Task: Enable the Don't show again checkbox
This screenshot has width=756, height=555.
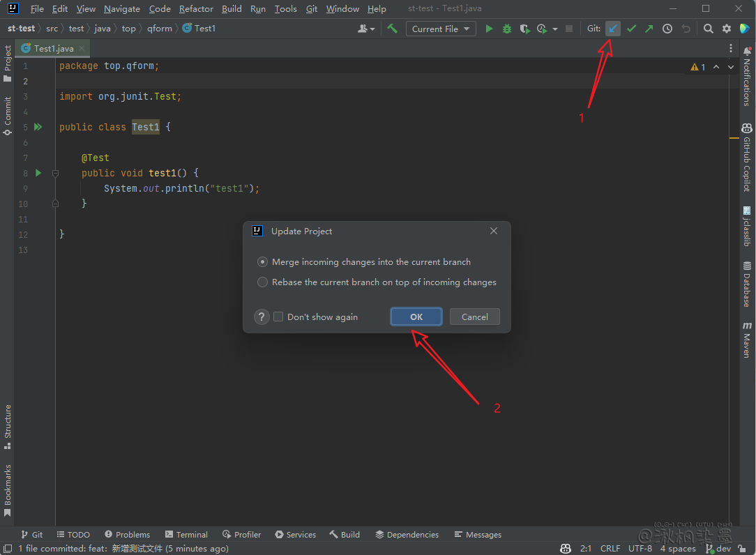Action: [278, 317]
